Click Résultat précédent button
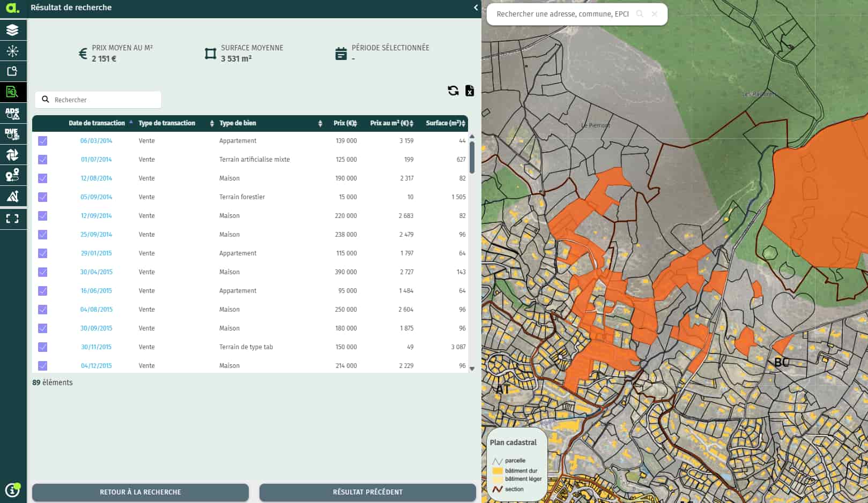Screen dimensions: 868x503 [x=368, y=492]
